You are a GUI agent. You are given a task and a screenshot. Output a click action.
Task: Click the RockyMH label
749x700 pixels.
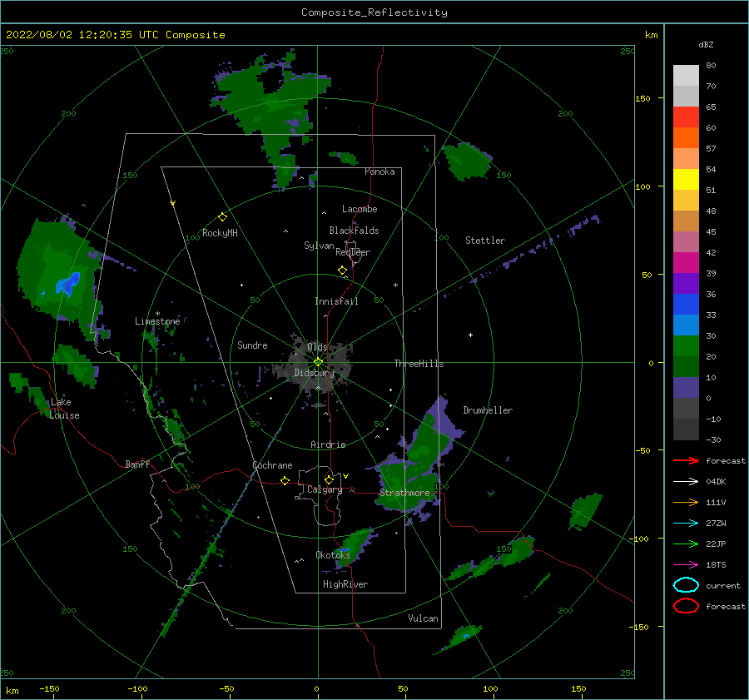coord(220,233)
